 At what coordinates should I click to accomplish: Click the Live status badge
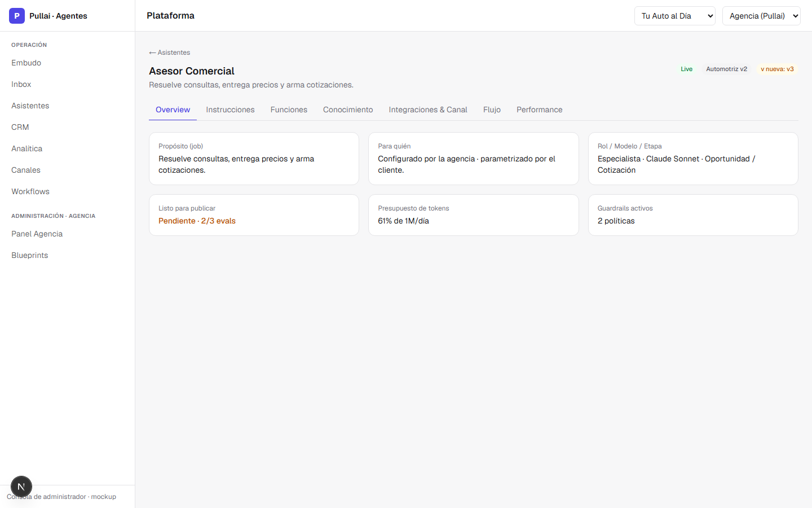(686, 69)
